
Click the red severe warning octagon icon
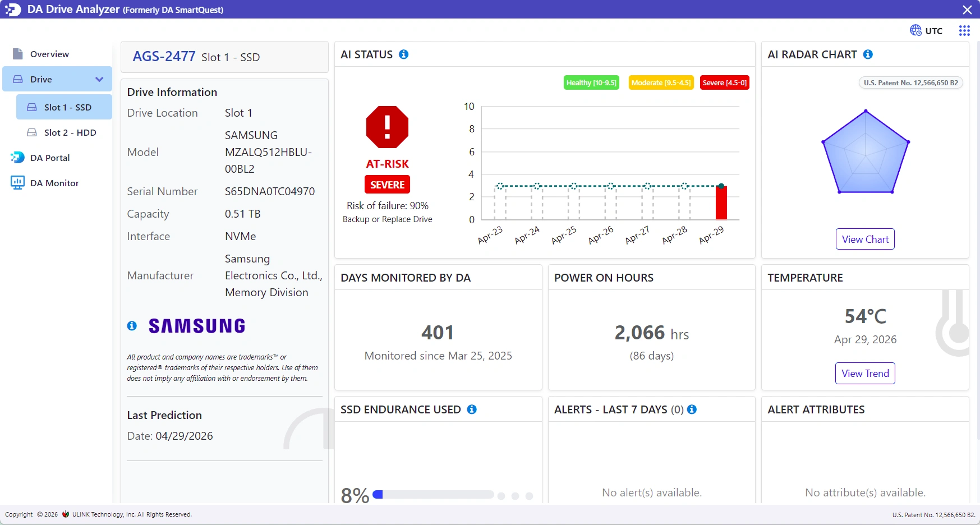pyautogui.click(x=387, y=127)
